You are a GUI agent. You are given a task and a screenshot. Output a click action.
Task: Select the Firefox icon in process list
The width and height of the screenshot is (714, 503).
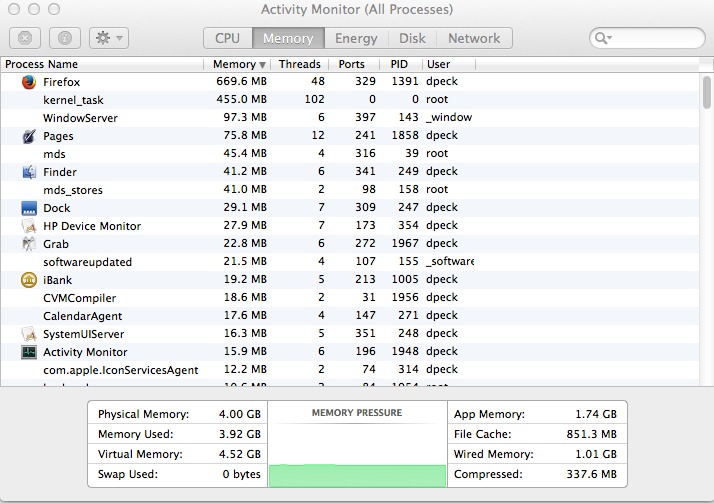[29, 82]
